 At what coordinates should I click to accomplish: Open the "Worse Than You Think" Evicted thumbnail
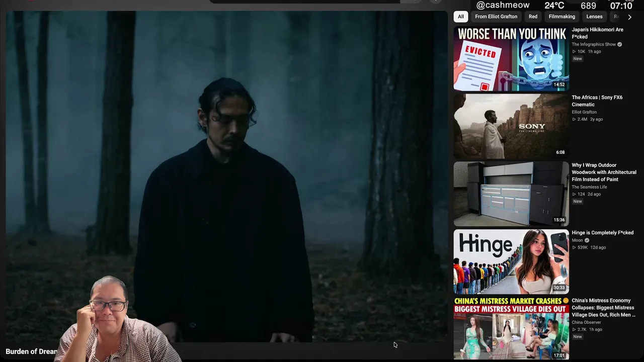(511, 58)
